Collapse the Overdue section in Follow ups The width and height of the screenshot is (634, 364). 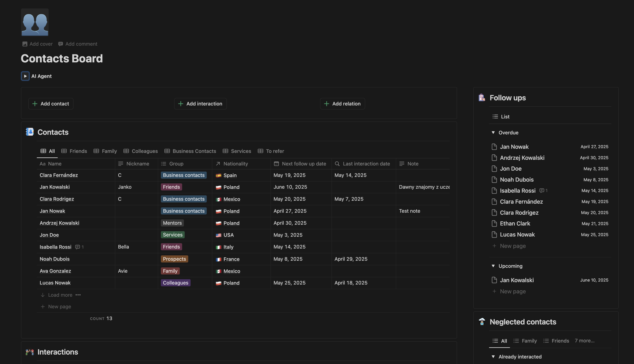point(493,132)
